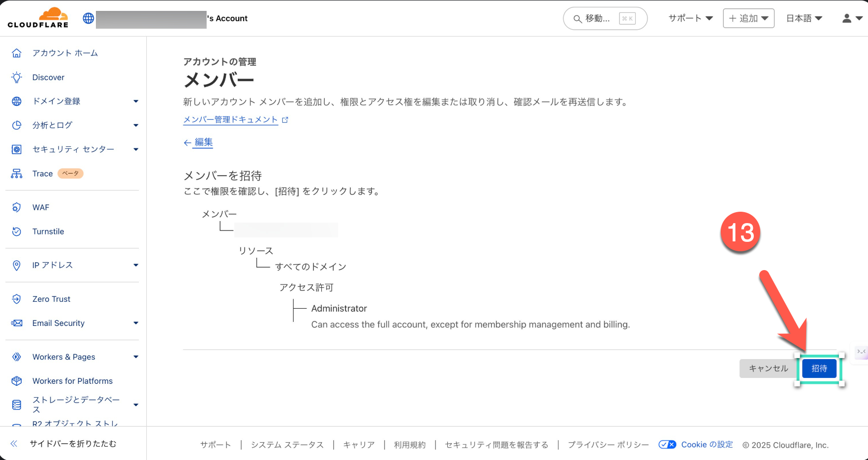Image resolution: width=868 pixels, height=460 pixels.
Task: Open the サポート menu in header
Action: pyautogui.click(x=690, y=18)
